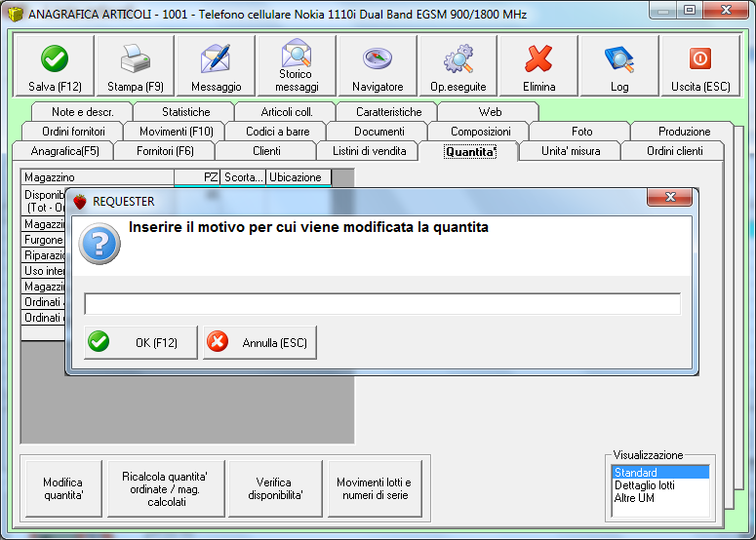Switch to Note e descr. tab
The height and width of the screenshot is (540, 756).
tap(83, 112)
